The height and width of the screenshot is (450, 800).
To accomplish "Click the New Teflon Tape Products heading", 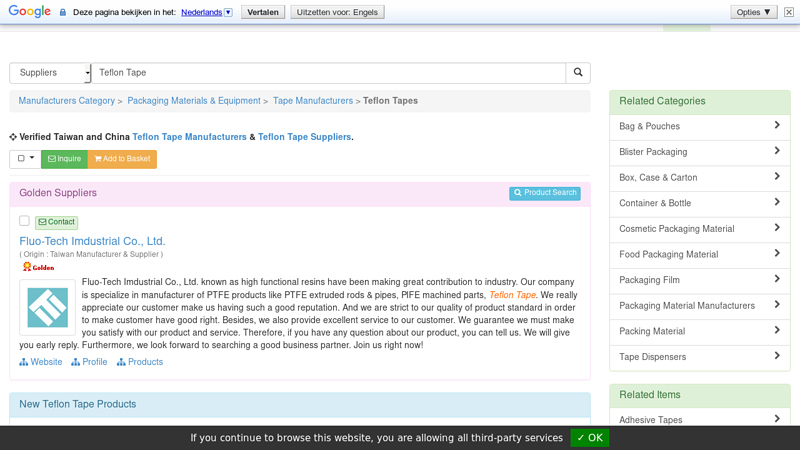I will pos(78,404).
